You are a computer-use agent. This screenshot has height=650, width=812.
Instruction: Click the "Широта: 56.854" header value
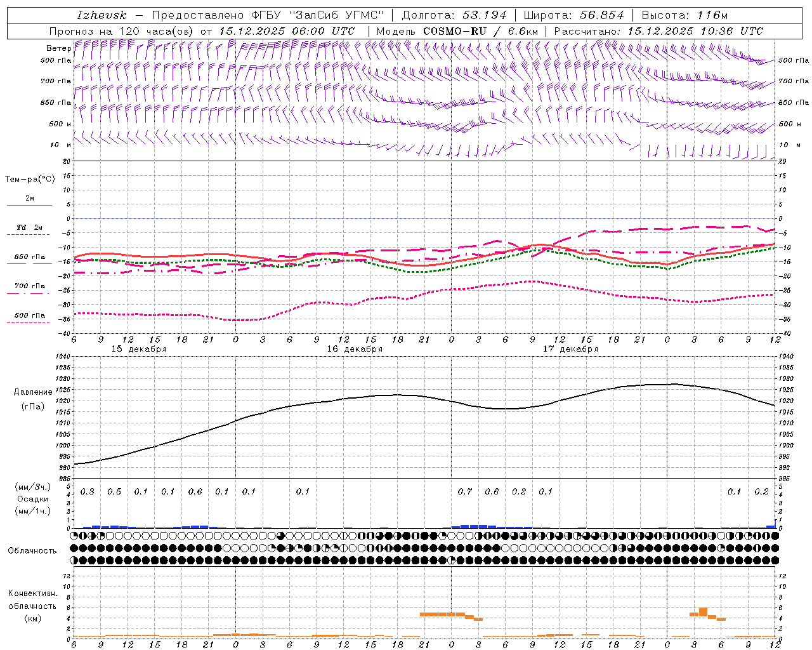point(573,15)
